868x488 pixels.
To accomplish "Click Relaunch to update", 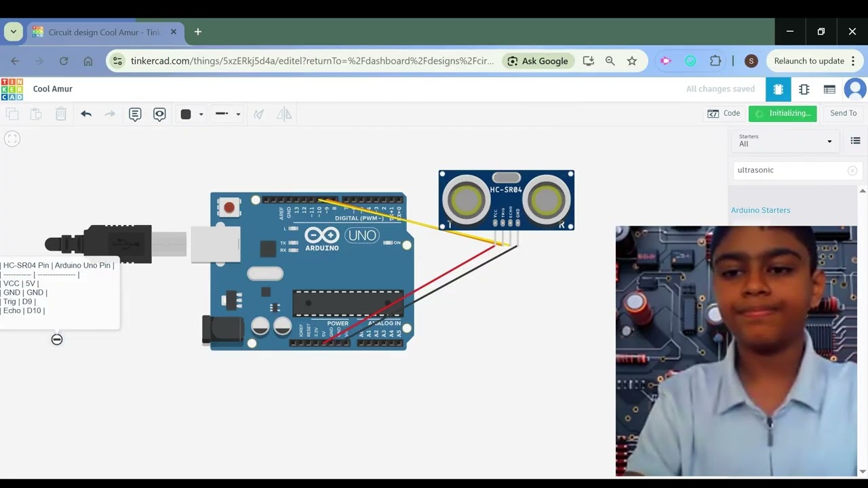I will tap(809, 61).
